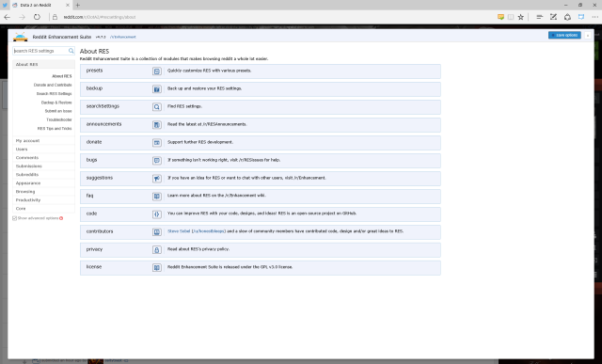Screen dimensions: 602x364
Task: Click the reddit.com address bar
Action: [99, 17]
